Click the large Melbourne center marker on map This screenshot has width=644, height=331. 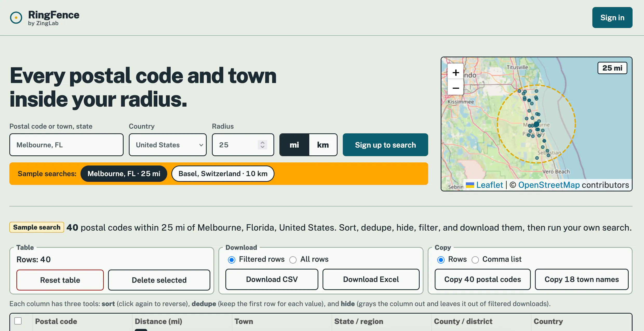pos(536,124)
